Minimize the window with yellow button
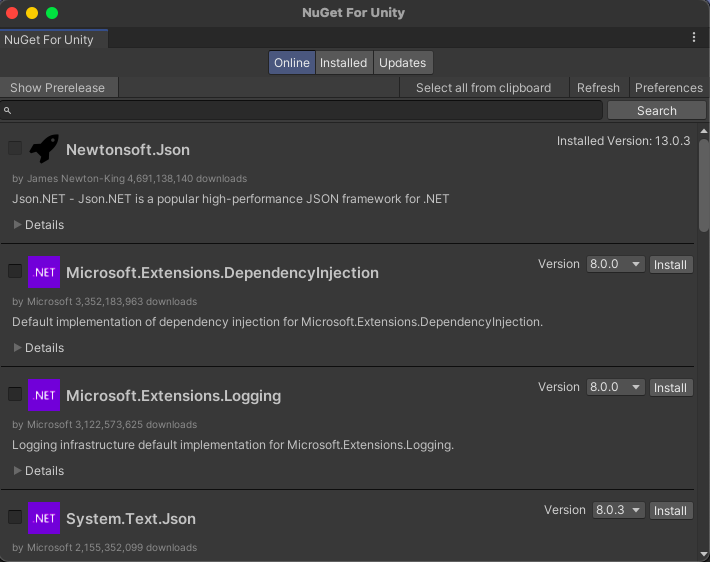Screen dimensions: 710x562 point(32,13)
